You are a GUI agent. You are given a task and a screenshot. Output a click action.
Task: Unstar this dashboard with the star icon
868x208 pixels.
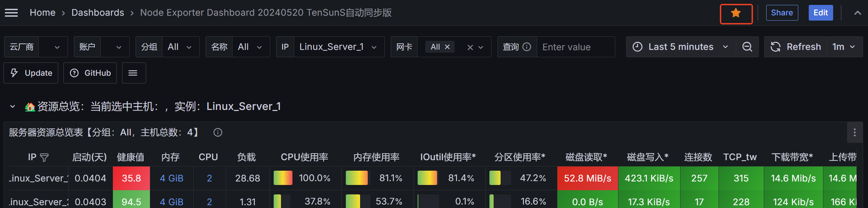click(x=736, y=13)
